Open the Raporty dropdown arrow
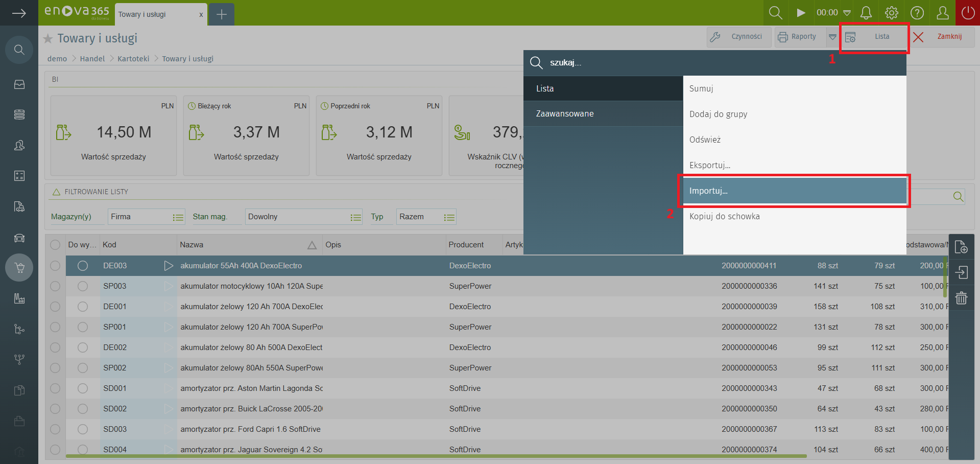The width and height of the screenshot is (980, 464). tap(832, 37)
